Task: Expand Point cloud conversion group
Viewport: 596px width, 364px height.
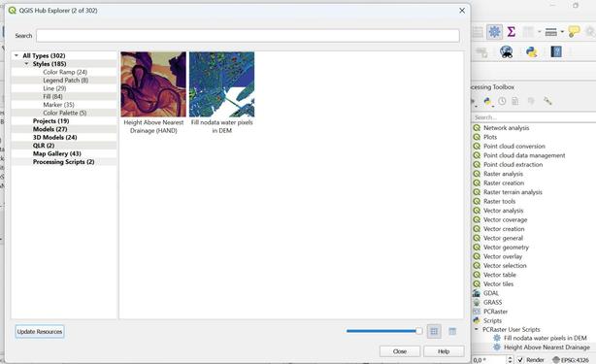Action: pyautogui.click(x=513, y=146)
